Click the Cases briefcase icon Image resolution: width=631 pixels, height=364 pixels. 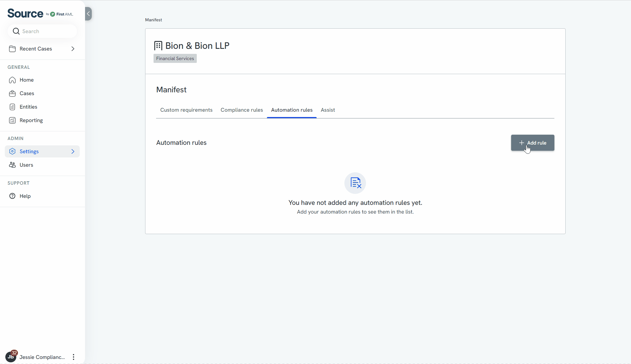(12, 93)
